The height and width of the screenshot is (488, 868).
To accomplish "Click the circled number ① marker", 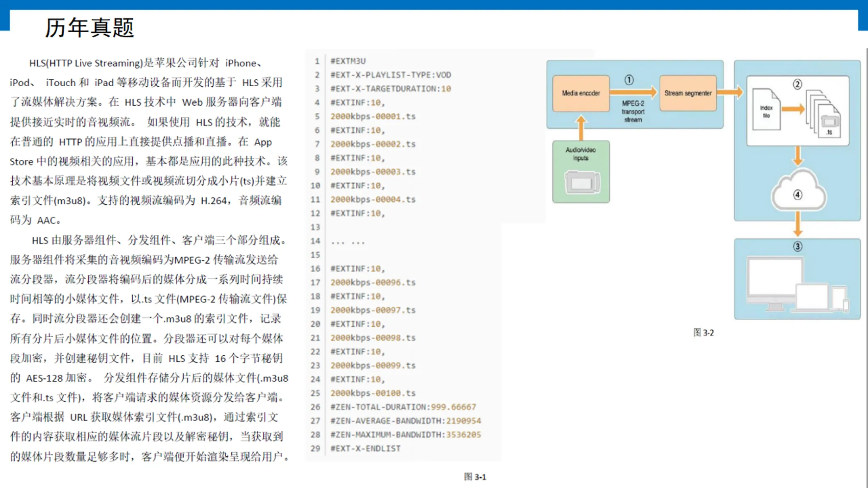I will click(x=629, y=80).
